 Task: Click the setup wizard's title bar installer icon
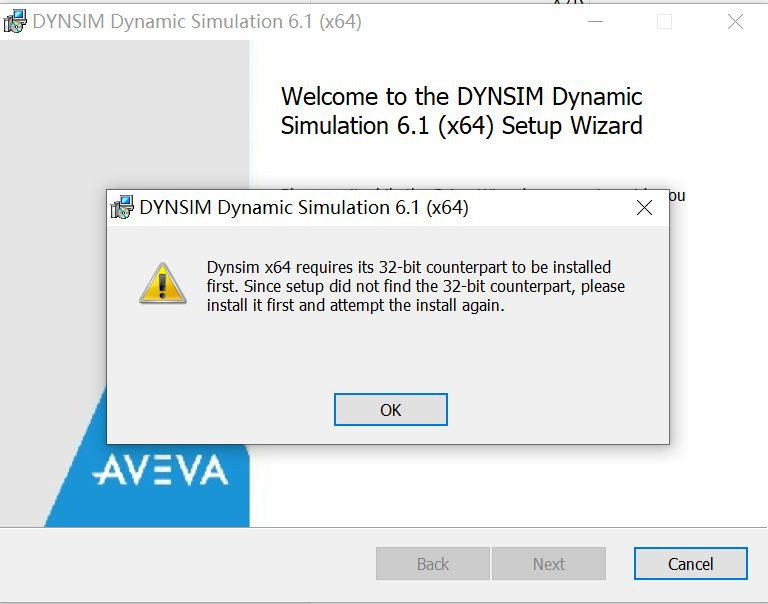[x=15, y=21]
